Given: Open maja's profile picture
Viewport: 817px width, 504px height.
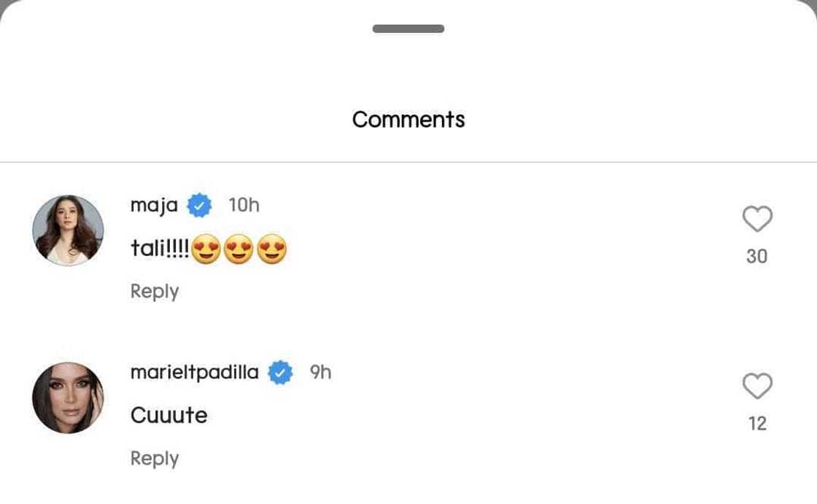Looking at the screenshot, I should 68,230.
